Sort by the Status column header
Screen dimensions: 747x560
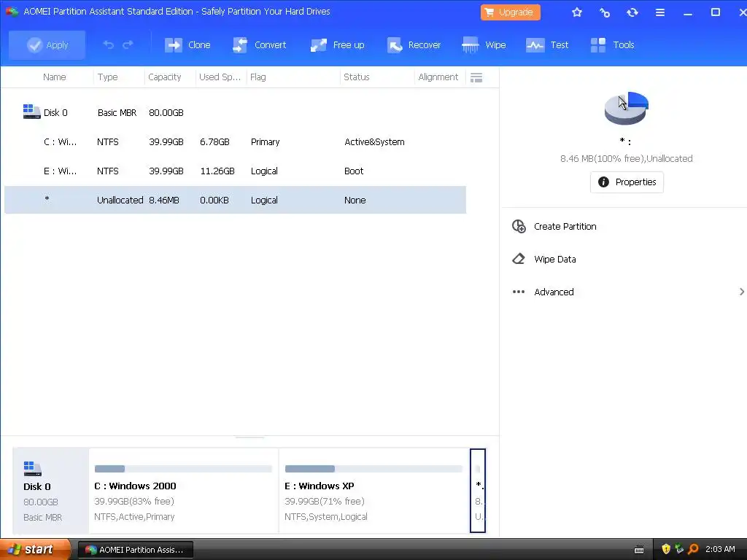pyautogui.click(x=356, y=77)
